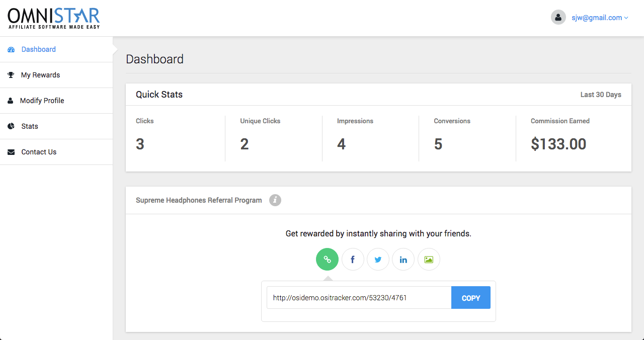
Task: Click the referral program info icon
Action: tap(275, 200)
